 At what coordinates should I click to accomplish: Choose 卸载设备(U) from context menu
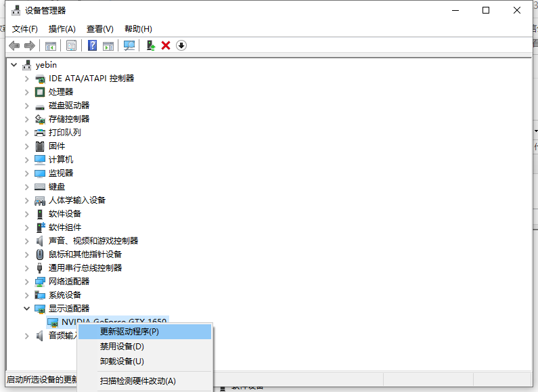(145, 361)
